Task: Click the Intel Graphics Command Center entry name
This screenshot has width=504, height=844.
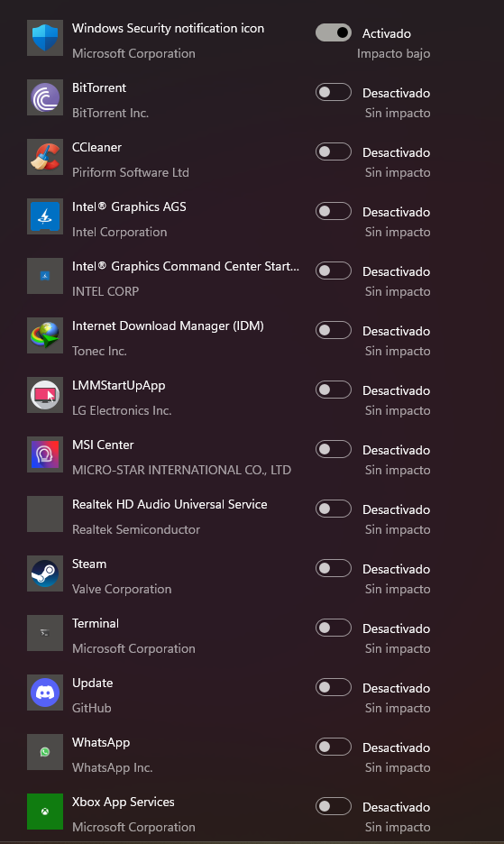Action: tap(186, 266)
